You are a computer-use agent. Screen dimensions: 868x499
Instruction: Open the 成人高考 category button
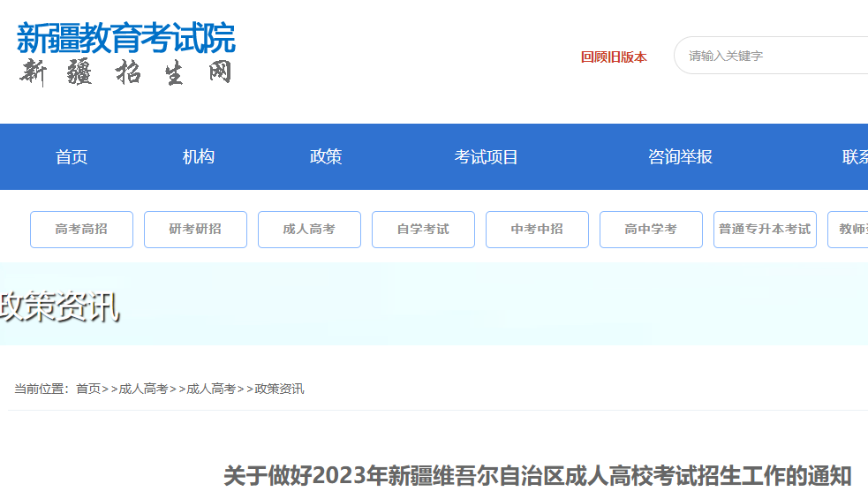[309, 230]
